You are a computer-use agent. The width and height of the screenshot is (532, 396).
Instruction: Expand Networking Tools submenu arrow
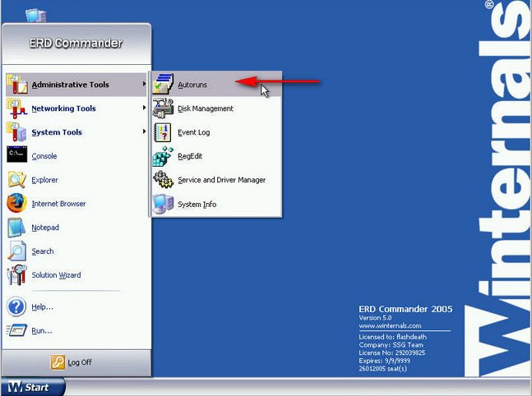pyautogui.click(x=144, y=108)
